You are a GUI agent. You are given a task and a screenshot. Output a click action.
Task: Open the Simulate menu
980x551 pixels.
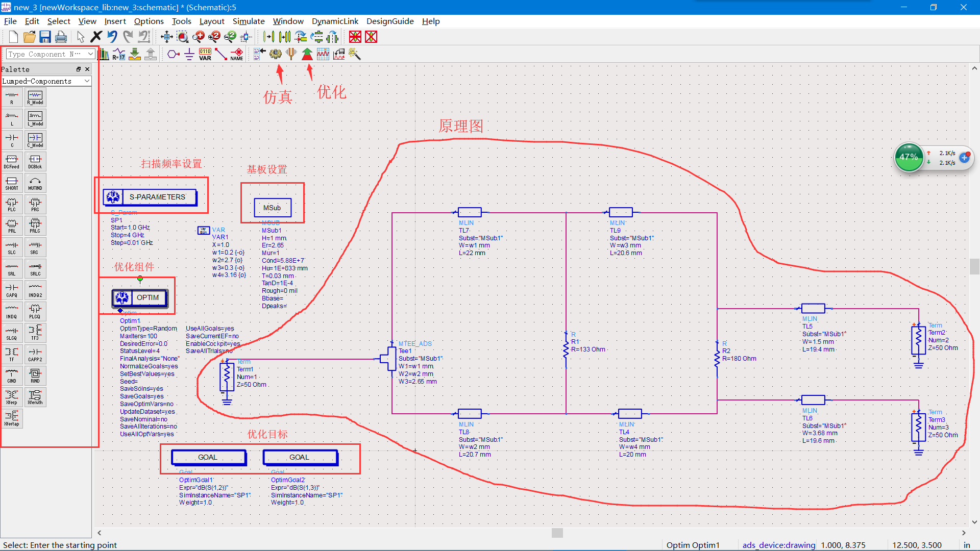coord(249,21)
